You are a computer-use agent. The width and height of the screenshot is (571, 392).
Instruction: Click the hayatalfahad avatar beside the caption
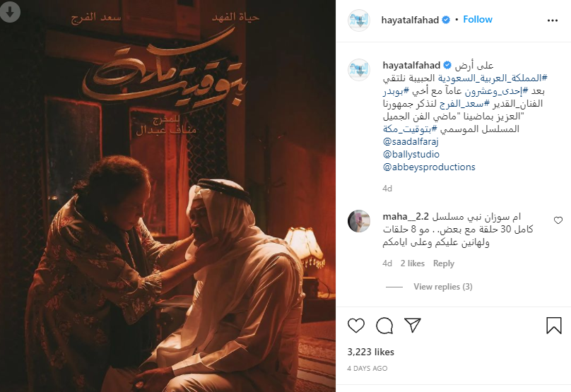coord(359,69)
